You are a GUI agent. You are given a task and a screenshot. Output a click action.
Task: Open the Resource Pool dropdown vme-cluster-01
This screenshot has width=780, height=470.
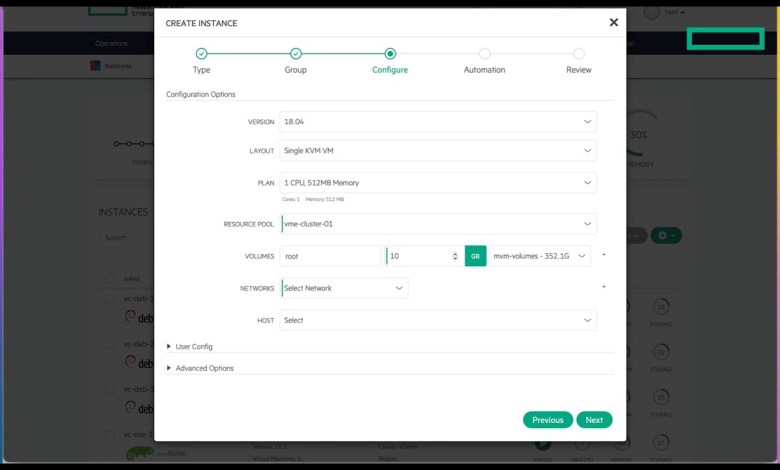(x=438, y=224)
